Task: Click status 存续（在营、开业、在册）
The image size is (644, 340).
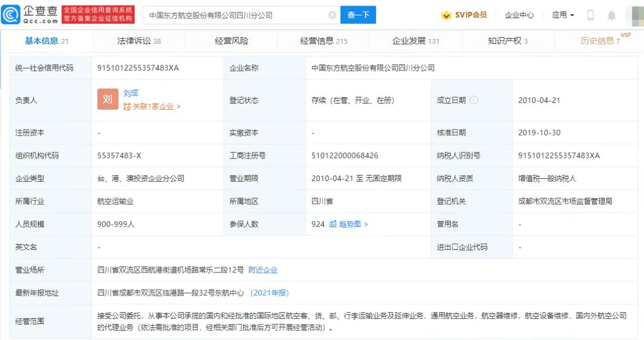Action: (x=353, y=100)
